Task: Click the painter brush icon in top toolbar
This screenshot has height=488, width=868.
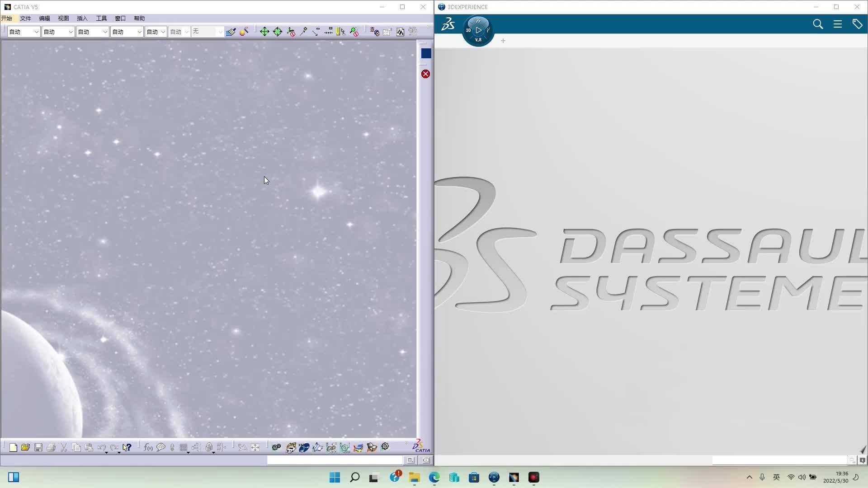Action: pyautogui.click(x=231, y=32)
